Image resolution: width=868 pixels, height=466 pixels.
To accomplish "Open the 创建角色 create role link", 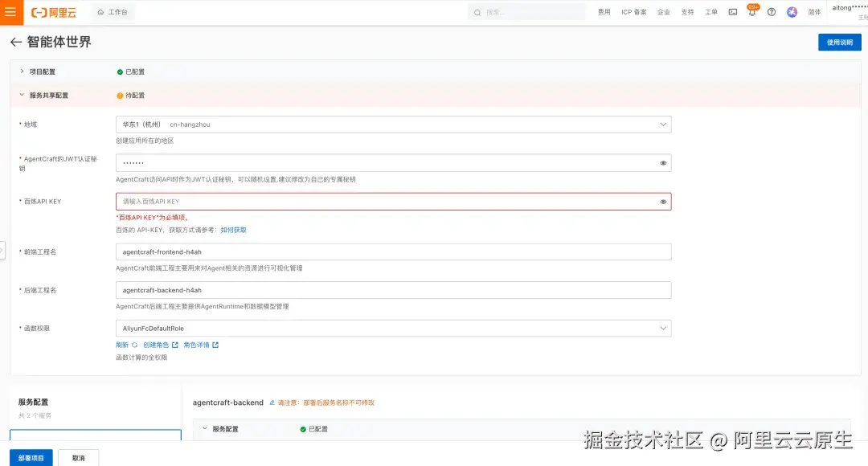I will (x=161, y=345).
